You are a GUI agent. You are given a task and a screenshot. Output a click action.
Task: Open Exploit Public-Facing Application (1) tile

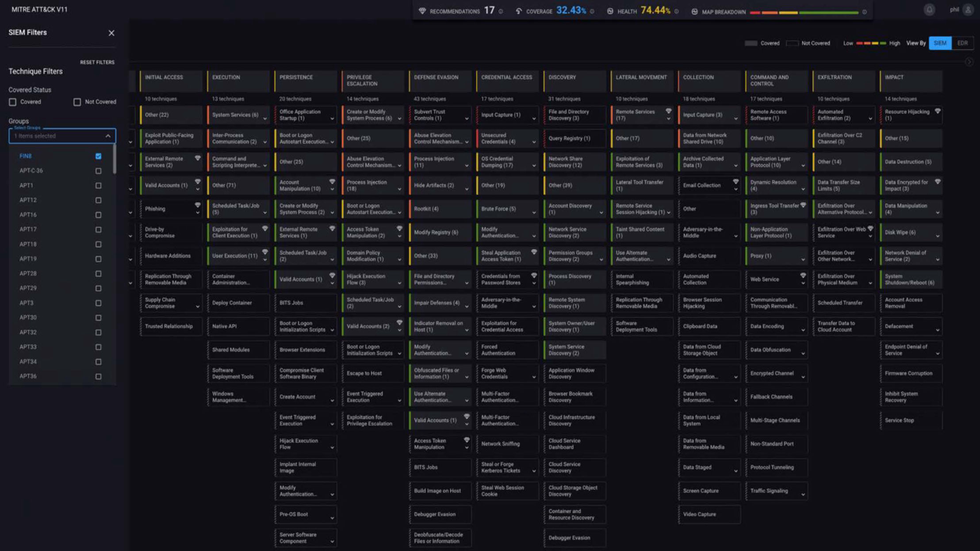click(171, 138)
